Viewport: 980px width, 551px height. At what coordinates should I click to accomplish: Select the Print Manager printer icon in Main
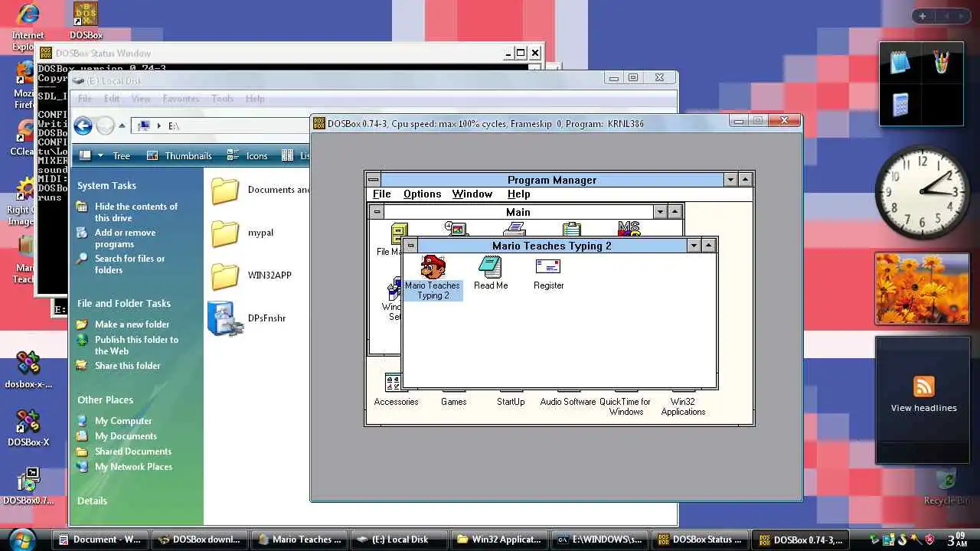coord(514,229)
